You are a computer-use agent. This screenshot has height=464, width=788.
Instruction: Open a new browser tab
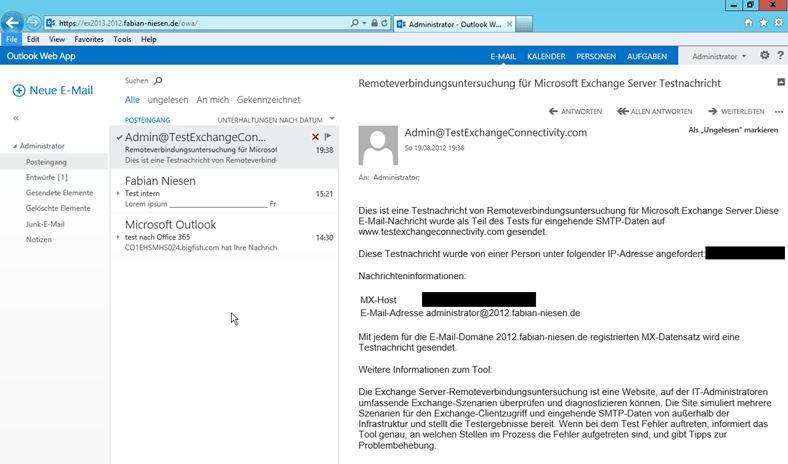[x=524, y=24]
